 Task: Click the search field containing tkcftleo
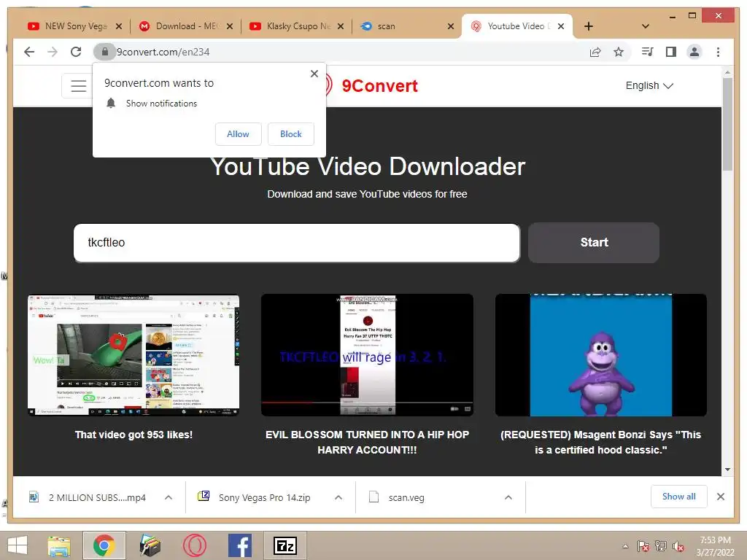[x=296, y=242]
